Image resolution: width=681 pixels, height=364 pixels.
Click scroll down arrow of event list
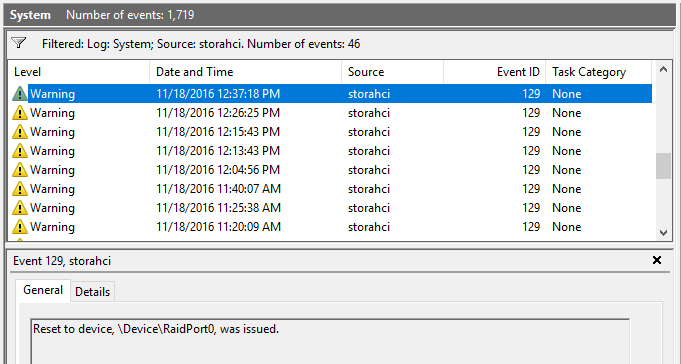663,233
